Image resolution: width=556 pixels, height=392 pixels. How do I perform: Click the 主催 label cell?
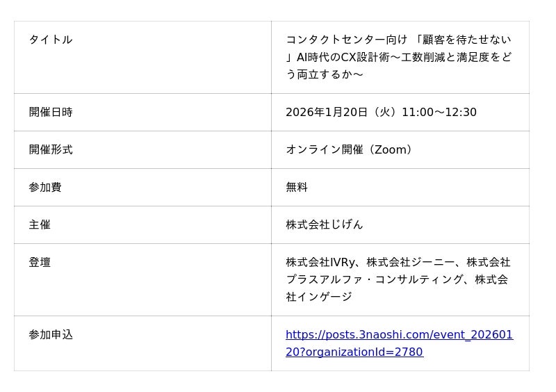pos(40,225)
